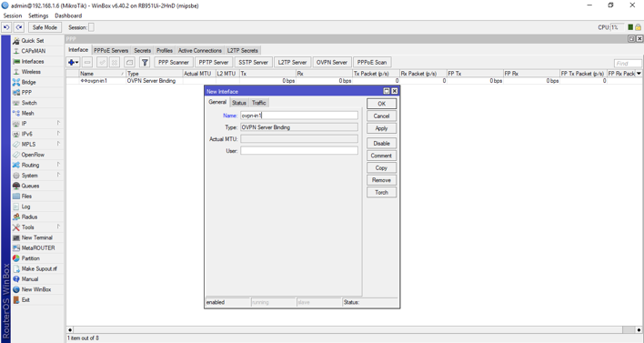Open Mesh in the sidebar
644x343 pixels.
coord(28,114)
